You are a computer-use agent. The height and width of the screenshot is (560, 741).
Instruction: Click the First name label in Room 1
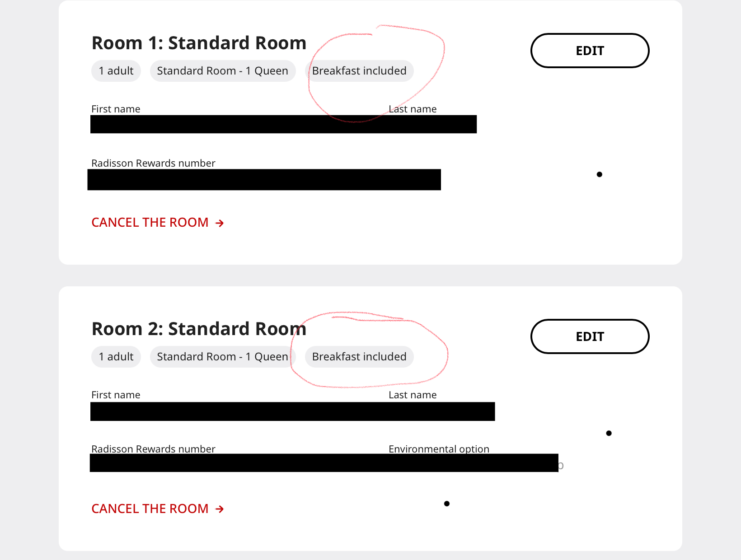(x=116, y=109)
